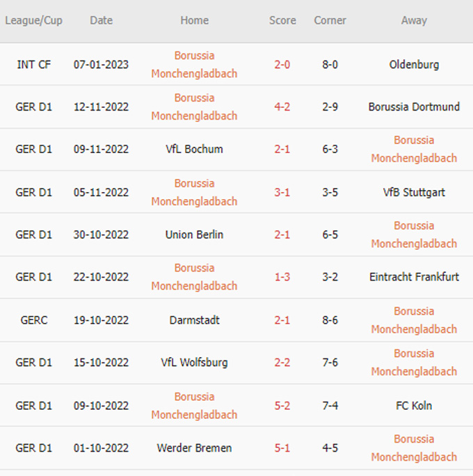Click the Oldenburg away team link
The image size is (473, 476).
pos(414,65)
